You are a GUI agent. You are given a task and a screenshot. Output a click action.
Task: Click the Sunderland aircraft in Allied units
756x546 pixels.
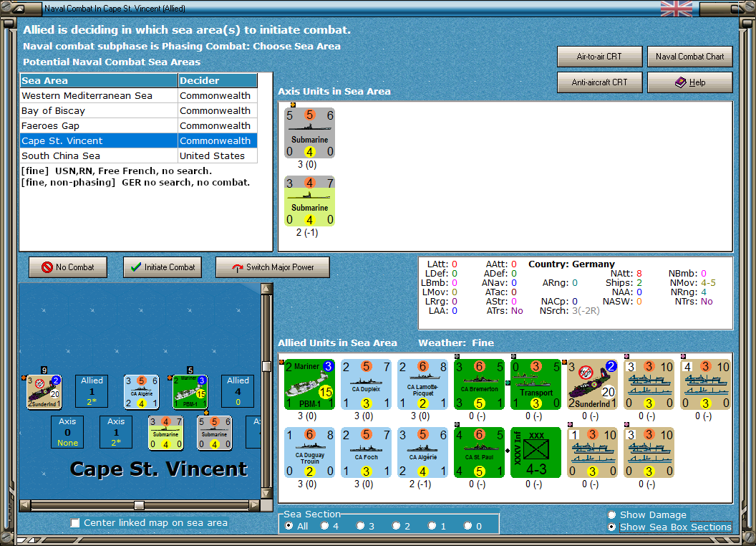coord(592,384)
